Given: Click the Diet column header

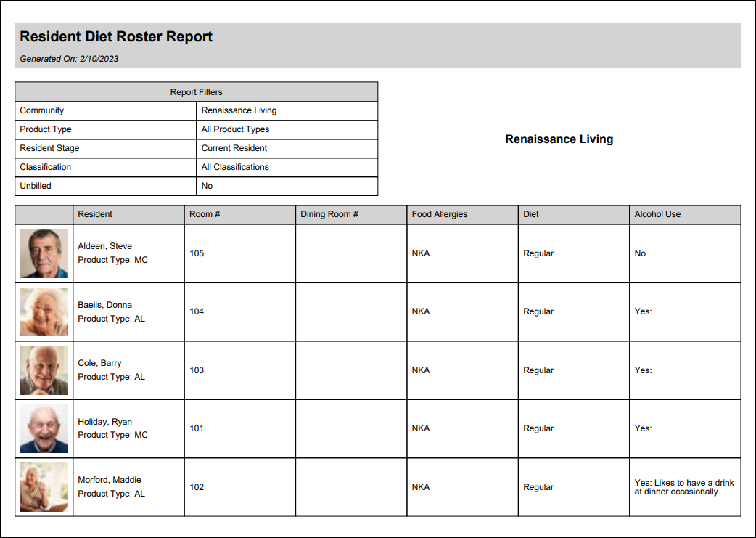Looking at the screenshot, I should (x=531, y=214).
